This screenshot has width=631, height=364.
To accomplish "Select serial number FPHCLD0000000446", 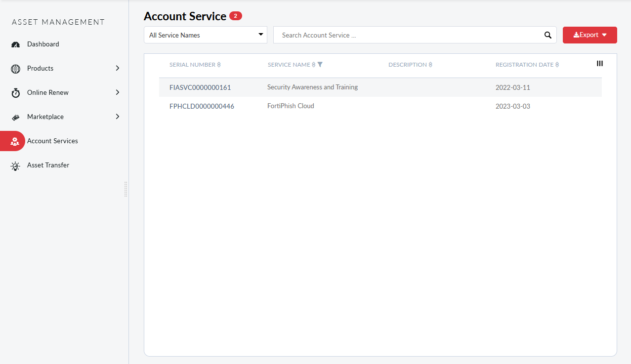I will pos(202,106).
